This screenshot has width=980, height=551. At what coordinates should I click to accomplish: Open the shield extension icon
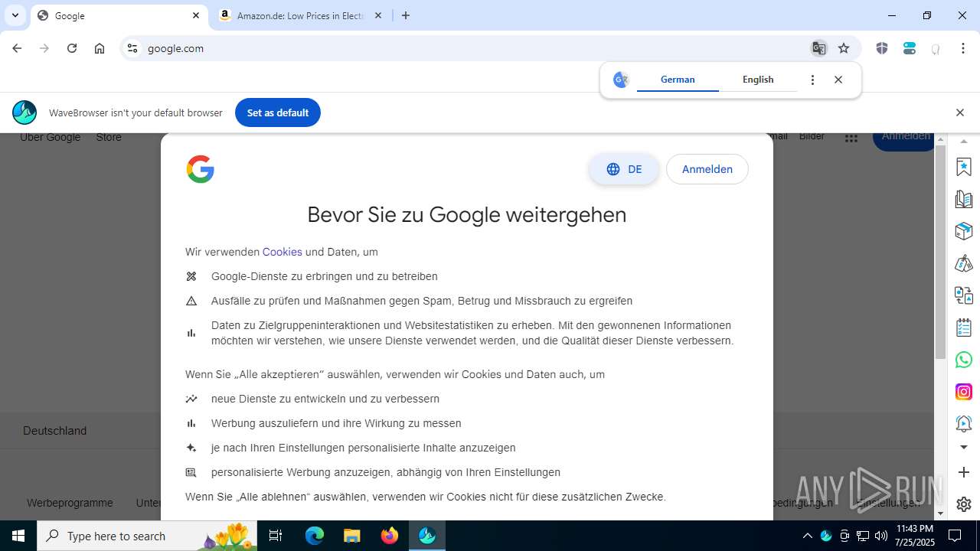coord(882,48)
